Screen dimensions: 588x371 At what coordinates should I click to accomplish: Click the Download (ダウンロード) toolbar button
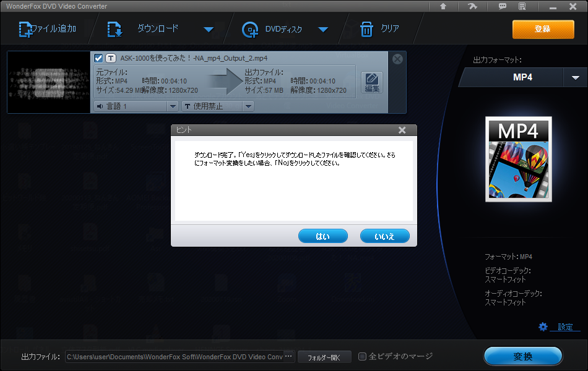click(142, 29)
